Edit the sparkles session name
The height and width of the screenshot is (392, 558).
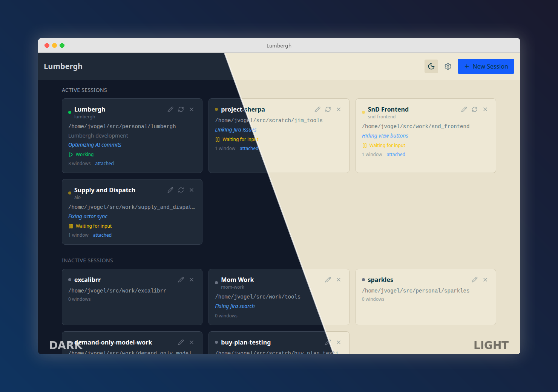pyautogui.click(x=474, y=279)
